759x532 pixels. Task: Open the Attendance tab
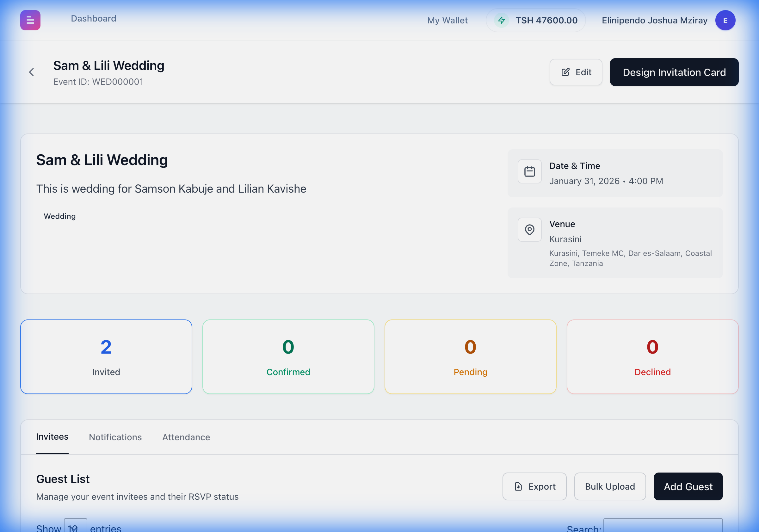tap(186, 437)
